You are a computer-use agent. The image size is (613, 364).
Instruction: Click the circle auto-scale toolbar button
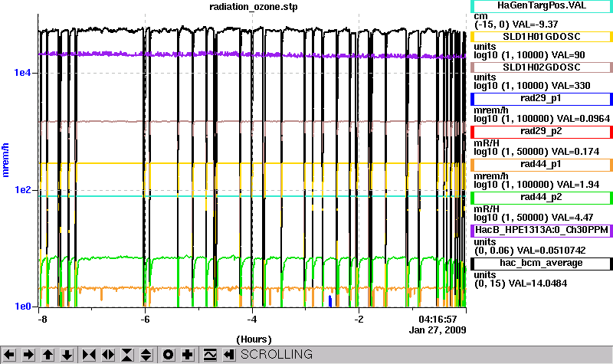click(169, 355)
